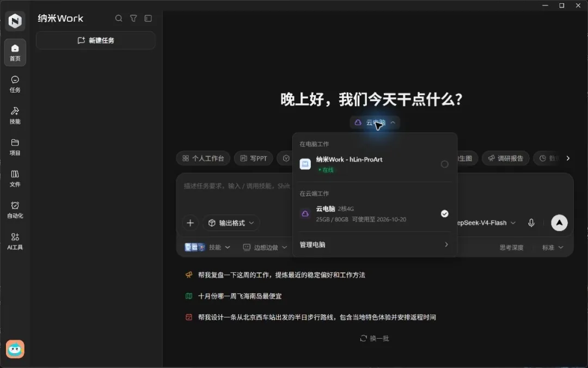The width and height of the screenshot is (588, 368).
Task: Click the plus attachment button
Action: [x=190, y=223]
